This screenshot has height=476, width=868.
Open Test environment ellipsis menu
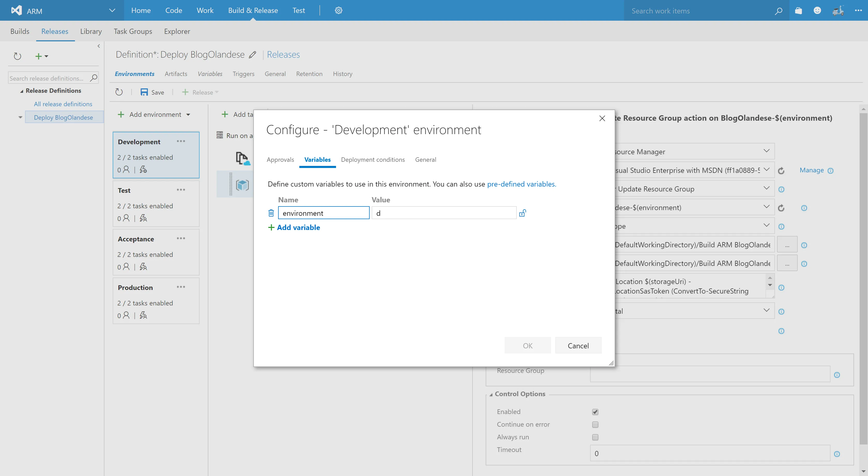click(181, 190)
